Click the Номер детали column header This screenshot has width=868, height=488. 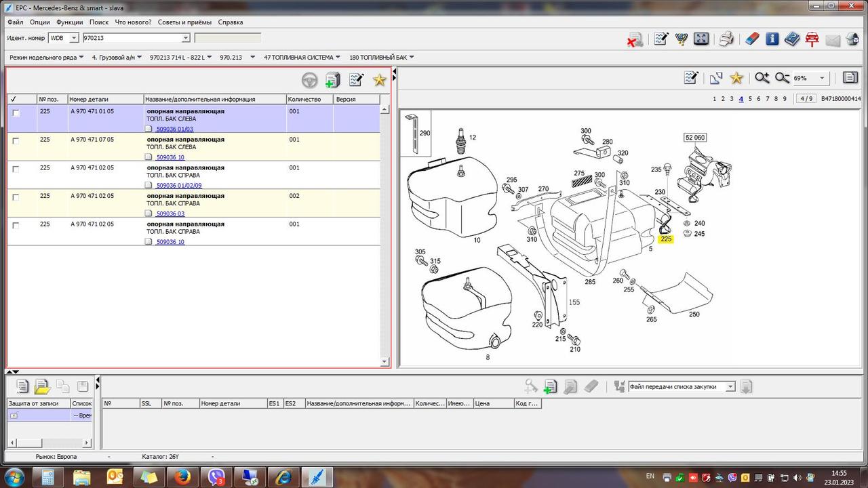(x=106, y=99)
